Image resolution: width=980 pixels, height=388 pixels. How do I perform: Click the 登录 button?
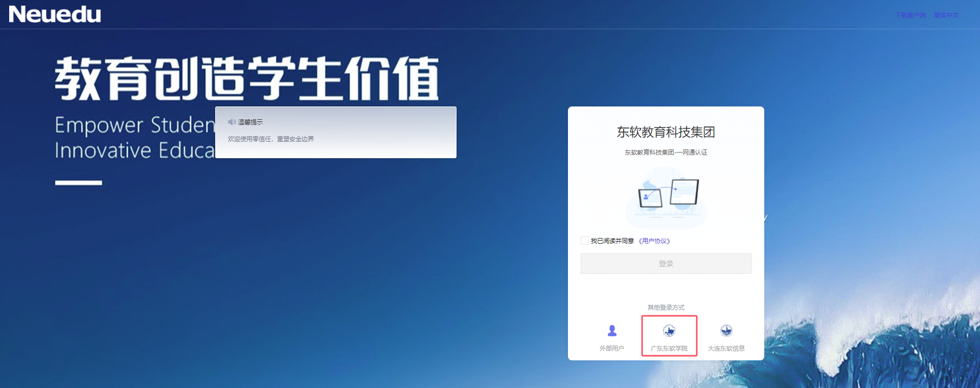[666, 264]
